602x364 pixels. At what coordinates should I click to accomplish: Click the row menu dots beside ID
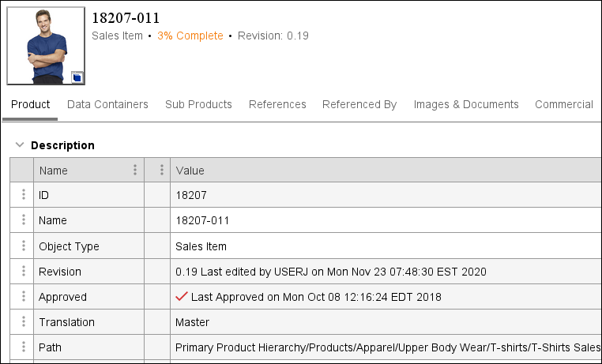point(22,195)
